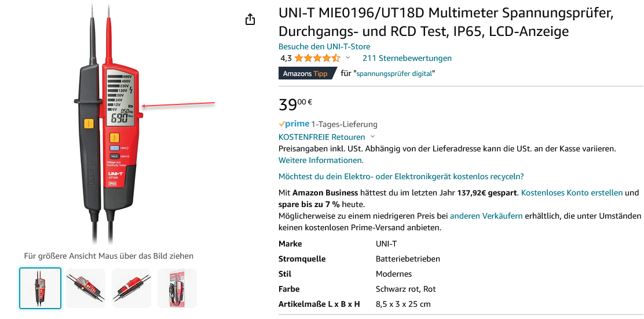Click the Elektrogerät kostenlos recyceln link
The image size is (644, 319).
pyautogui.click(x=401, y=176)
